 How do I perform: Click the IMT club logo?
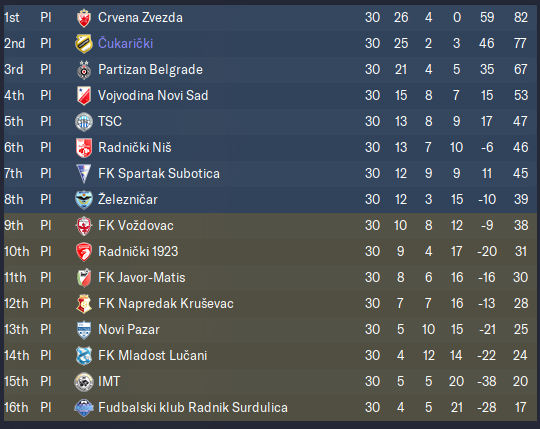pos(84,382)
